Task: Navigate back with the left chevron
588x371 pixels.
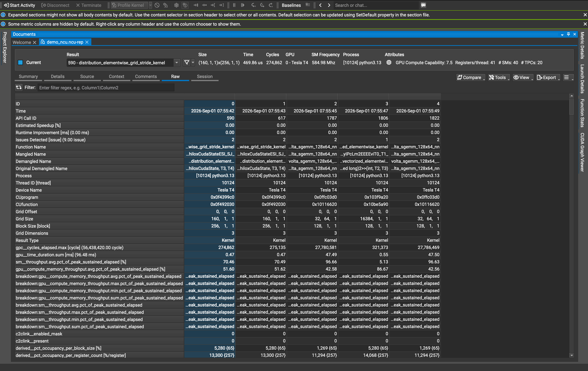Action: point(320,5)
